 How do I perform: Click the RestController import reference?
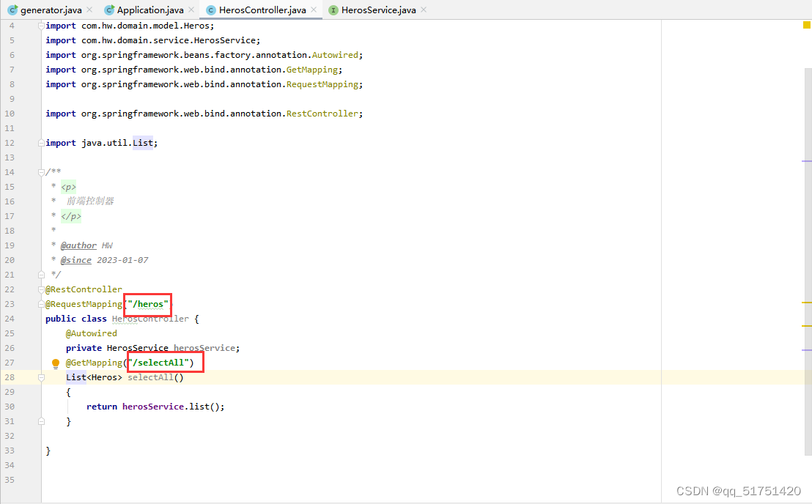click(322, 114)
